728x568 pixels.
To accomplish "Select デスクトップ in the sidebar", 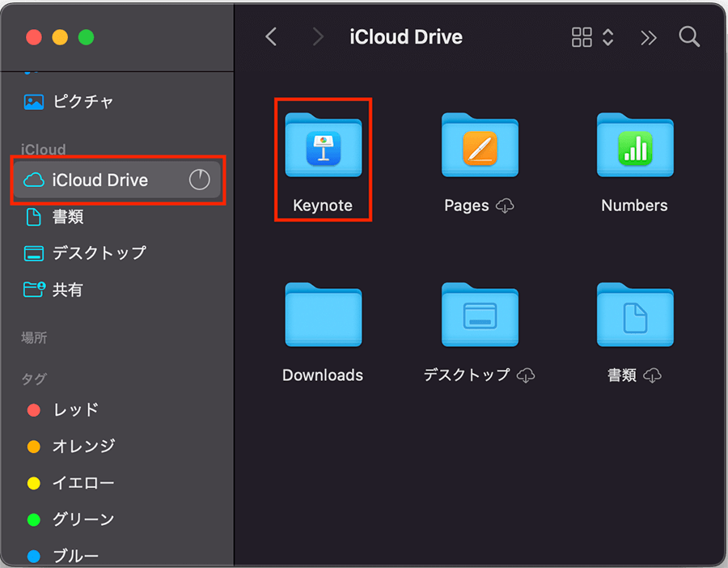I will pos(99,253).
